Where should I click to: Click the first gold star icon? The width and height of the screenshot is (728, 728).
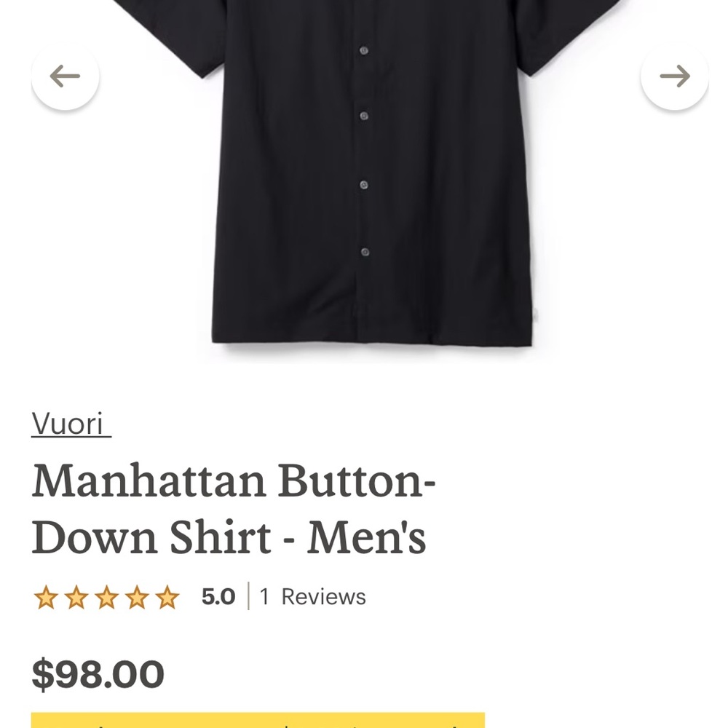[x=47, y=597]
